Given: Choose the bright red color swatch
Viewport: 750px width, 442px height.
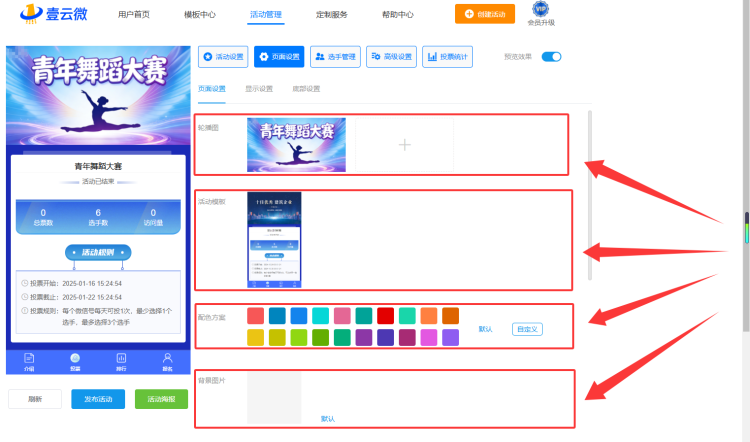Looking at the screenshot, I should (x=385, y=316).
